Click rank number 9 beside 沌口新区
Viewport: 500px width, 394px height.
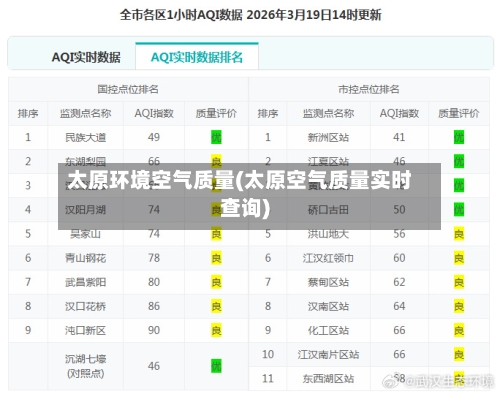[28, 330]
